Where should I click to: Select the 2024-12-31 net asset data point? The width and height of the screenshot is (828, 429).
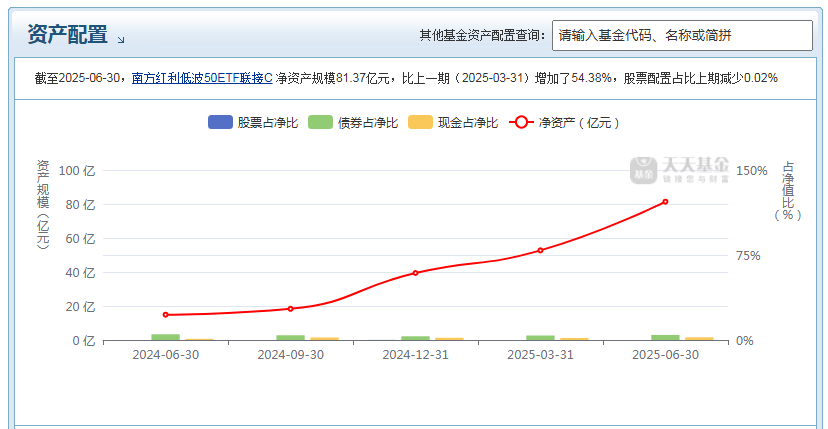point(415,273)
